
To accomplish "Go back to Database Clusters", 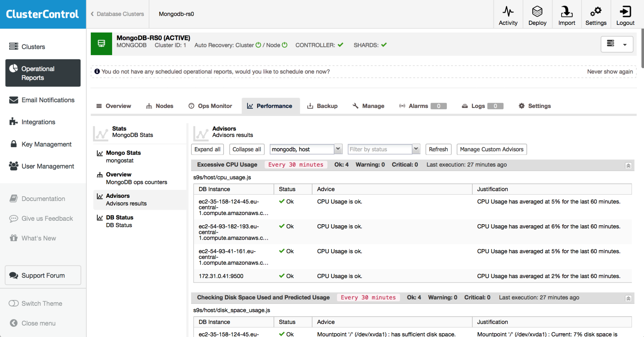I will pyautogui.click(x=118, y=14).
